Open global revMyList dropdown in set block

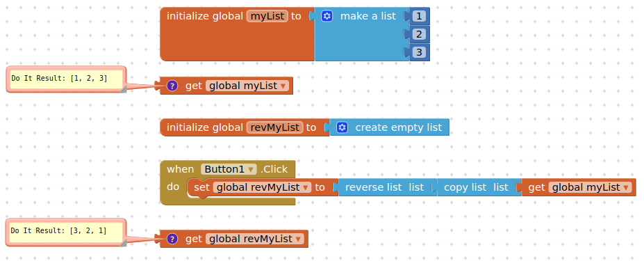coord(262,187)
